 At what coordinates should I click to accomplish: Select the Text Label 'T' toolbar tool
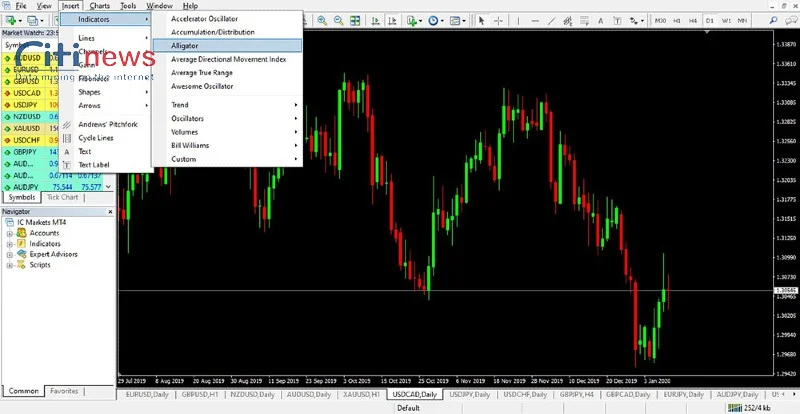(x=617, y=20)
